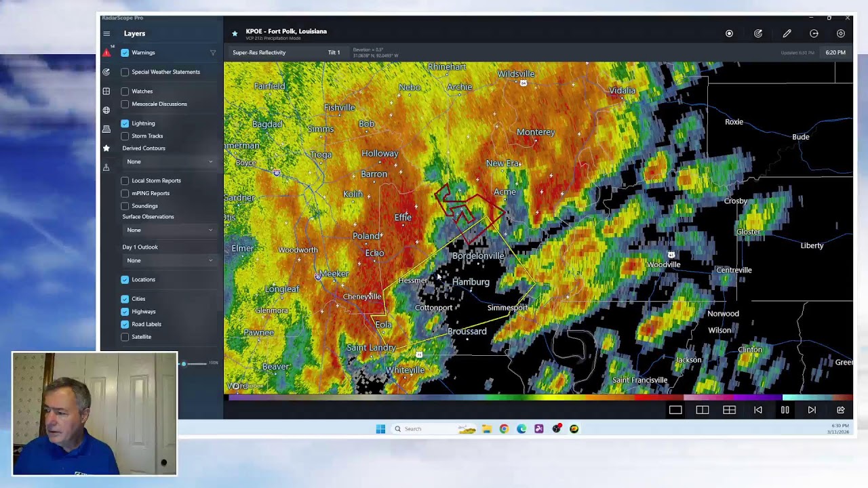Image resolution: width=868 pixels, height=488 pixels.
Task: Enable the Soundings checkbox
Action: 125,205
